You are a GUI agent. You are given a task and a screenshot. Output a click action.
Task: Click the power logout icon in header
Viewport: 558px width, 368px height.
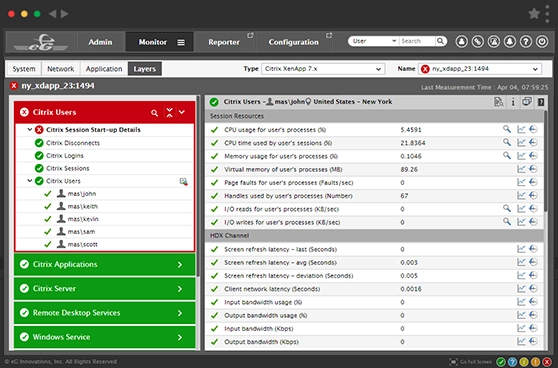coord(542,42)
